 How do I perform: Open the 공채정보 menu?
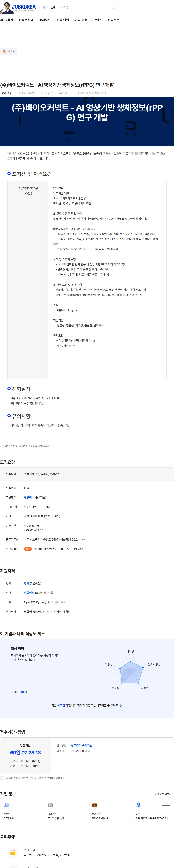(45, 20)
